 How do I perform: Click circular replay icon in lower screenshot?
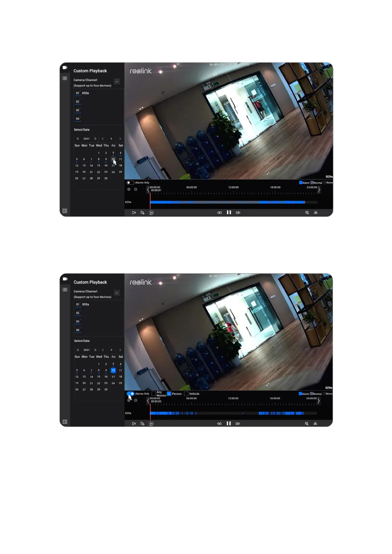(151, 423)
